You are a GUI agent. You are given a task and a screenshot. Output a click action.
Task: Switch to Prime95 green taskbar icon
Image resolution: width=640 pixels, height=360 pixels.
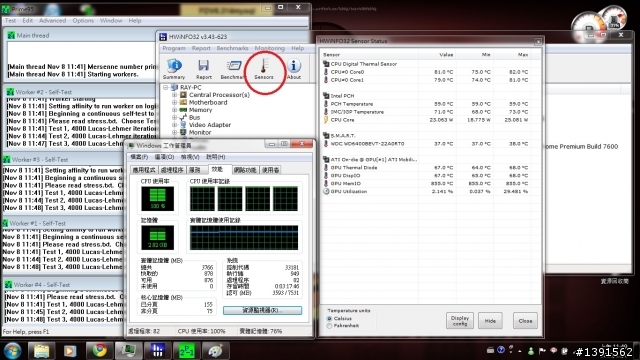tap(187, 351)
